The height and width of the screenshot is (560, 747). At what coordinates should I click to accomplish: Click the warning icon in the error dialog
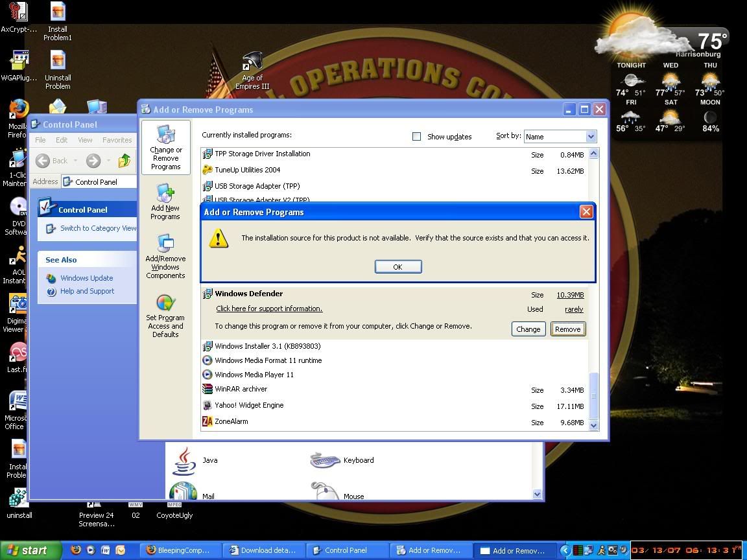219,238
